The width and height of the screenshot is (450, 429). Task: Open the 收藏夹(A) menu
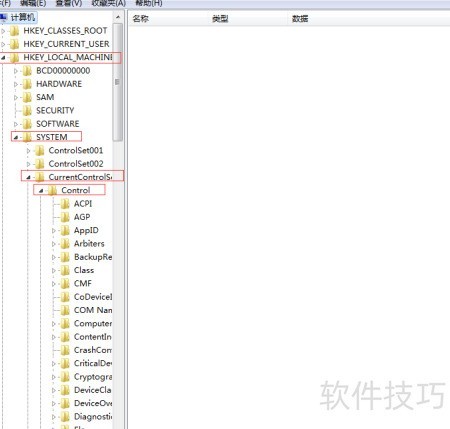[108, 3]
